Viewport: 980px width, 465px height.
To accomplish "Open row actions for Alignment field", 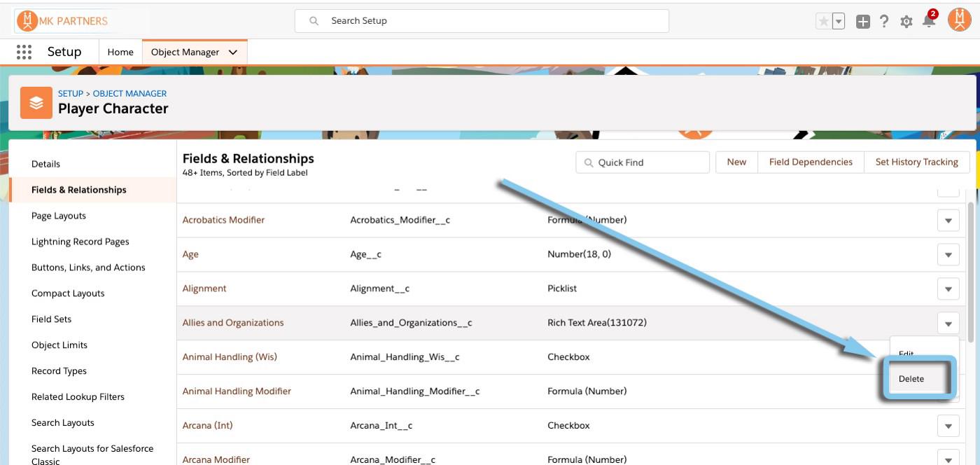I will 948,289.
